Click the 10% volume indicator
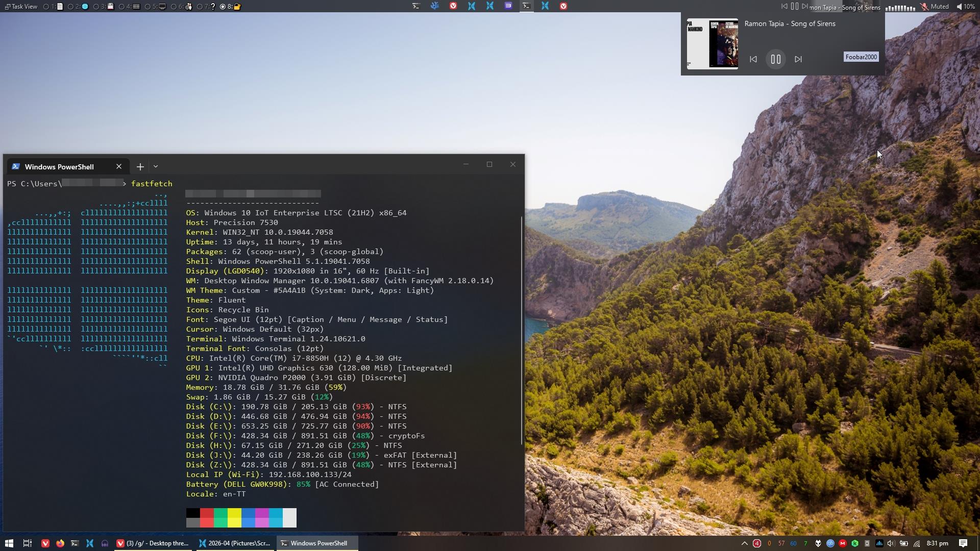The width and height of the screenshot is (980, 551). pyautogui.click(x=966, y=7)
